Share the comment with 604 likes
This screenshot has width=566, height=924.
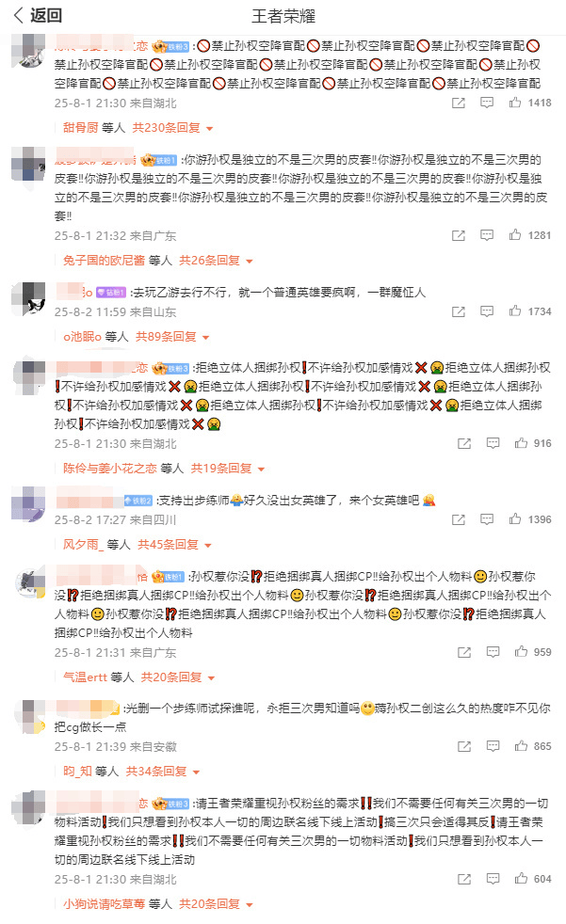(464, 879)
